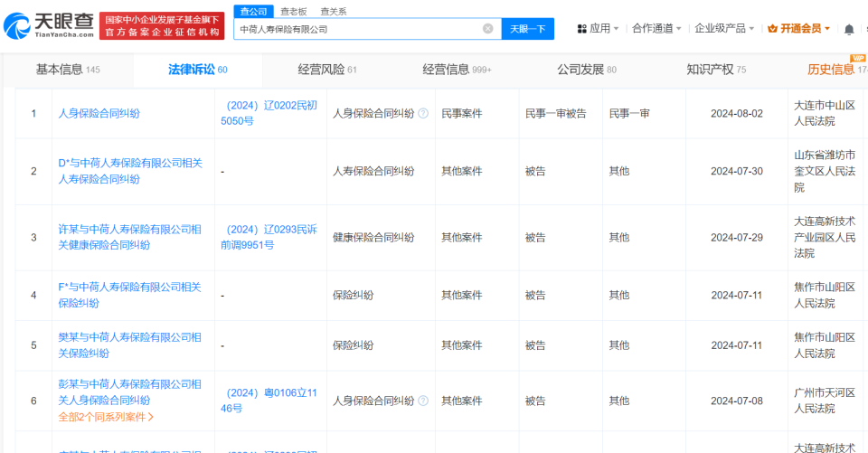Select court cell 广州市天河区人民法院
The height and width of the screenshot is (453, 868).
coord(825,401)
